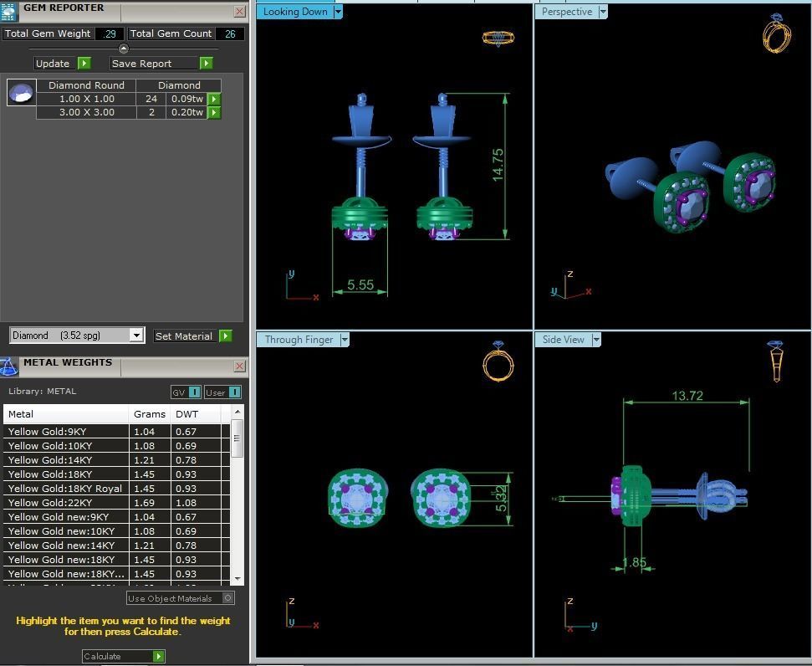
Task: Click the Metal Weights panel icon
Action: coord(9,367)
